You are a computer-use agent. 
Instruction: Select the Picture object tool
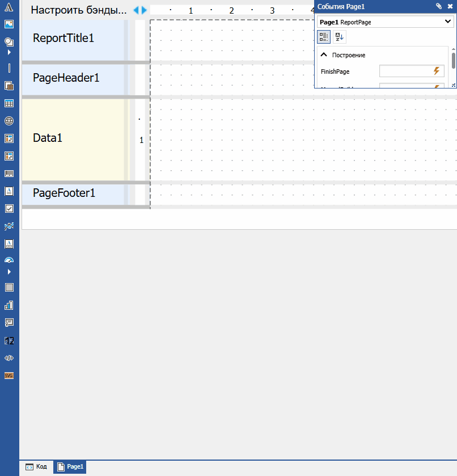coord(9,24)
